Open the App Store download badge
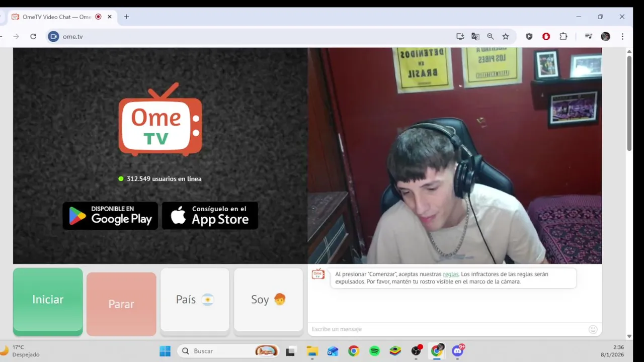This screenshot has height=362, width=644. 210,216
